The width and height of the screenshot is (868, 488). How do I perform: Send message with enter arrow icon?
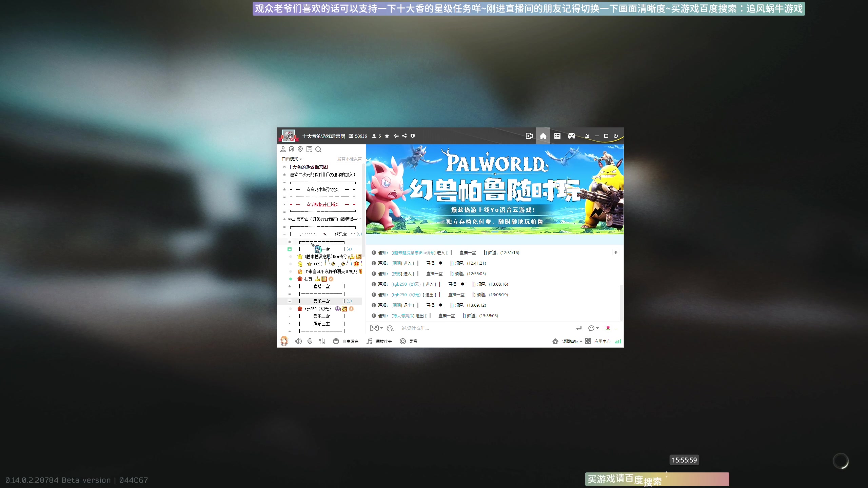(x=579, y=328)
